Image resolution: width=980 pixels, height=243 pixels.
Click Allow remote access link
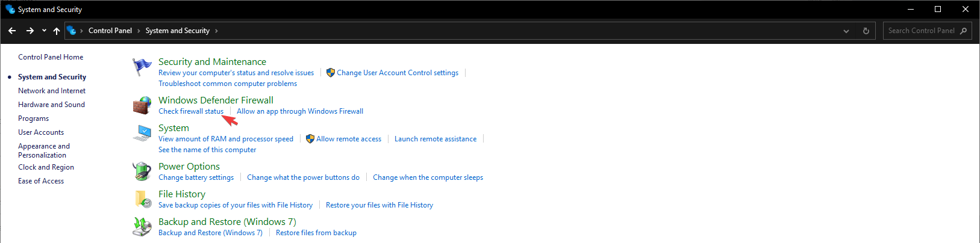[x=349, y=139]
